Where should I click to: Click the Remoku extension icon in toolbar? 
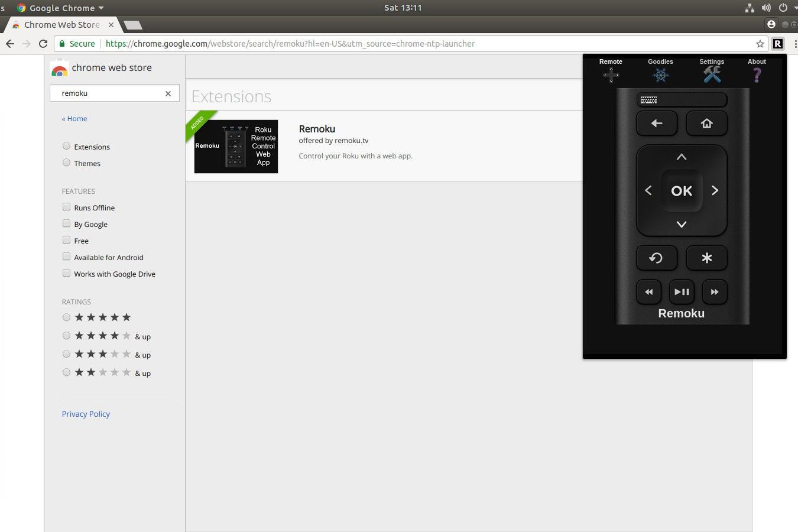(778, 44)
